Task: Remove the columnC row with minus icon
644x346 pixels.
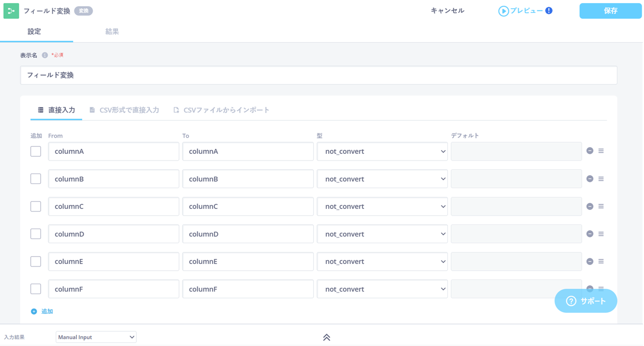Action: point(590,206)
